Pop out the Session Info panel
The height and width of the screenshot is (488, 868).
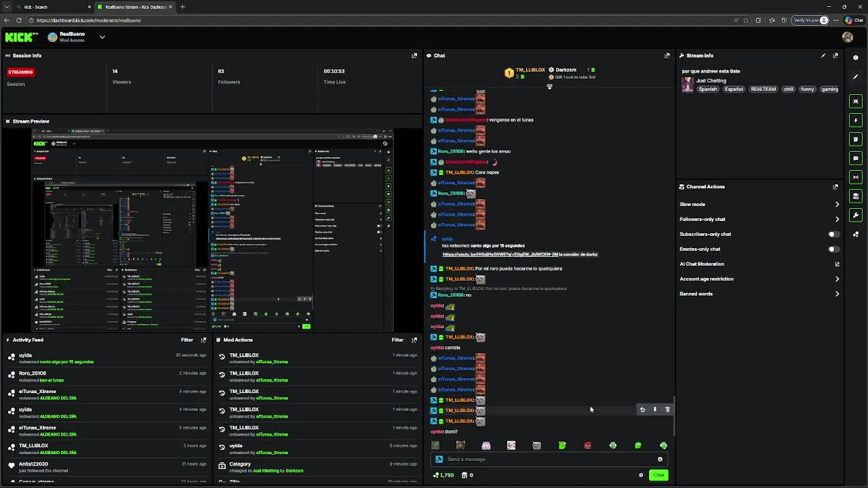414,56
